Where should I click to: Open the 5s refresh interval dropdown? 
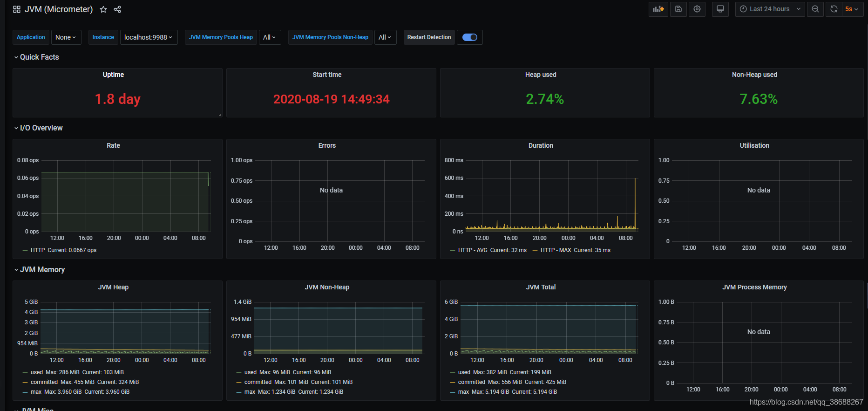pyautogui.click(x=852, y=9)
